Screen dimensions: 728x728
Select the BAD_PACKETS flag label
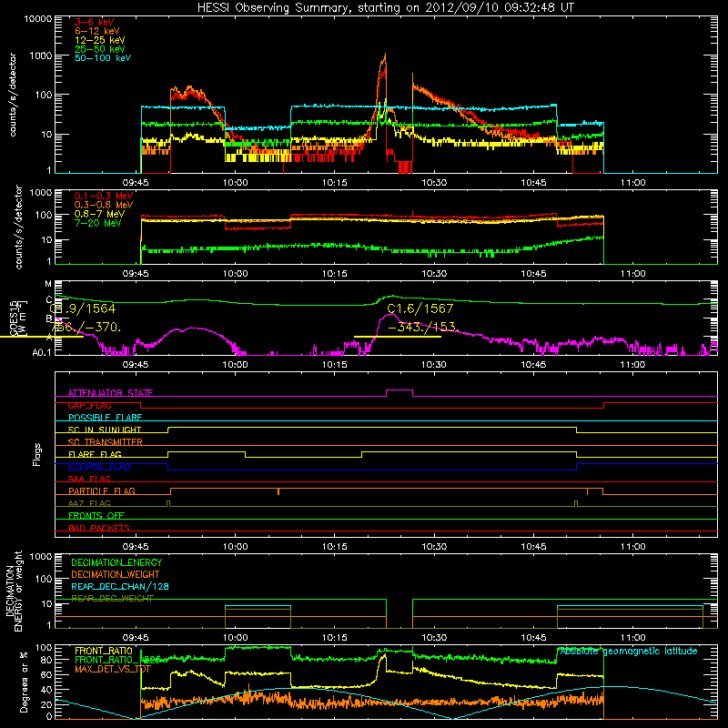pos(99,528)
